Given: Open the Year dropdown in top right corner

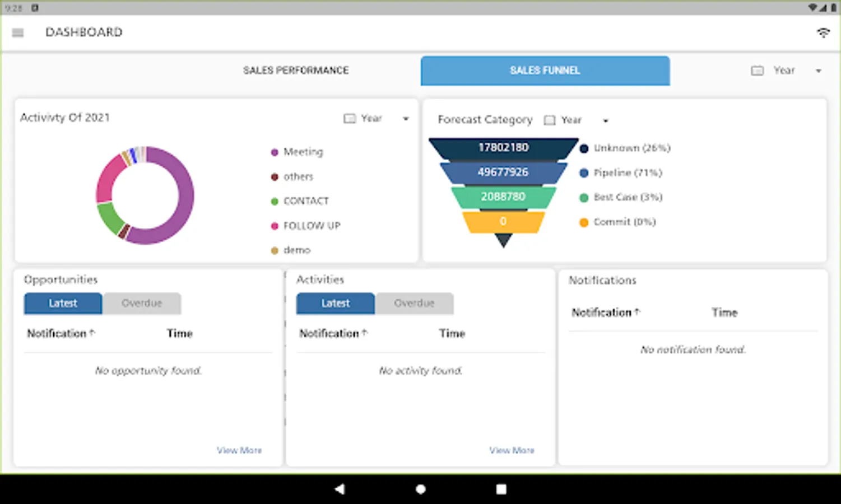Looking at the screenshot, I should (817, 71).
